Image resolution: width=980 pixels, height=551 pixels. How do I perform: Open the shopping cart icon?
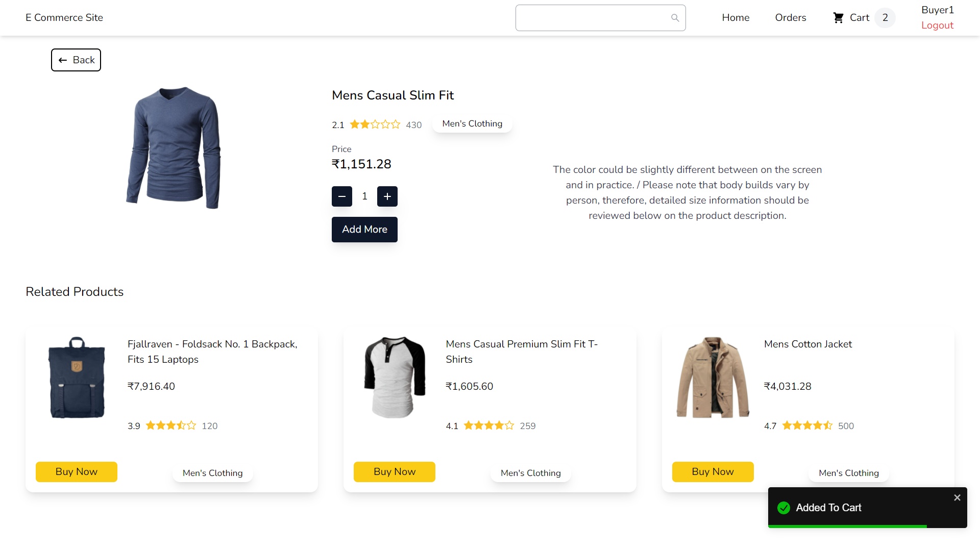(838, 18)
